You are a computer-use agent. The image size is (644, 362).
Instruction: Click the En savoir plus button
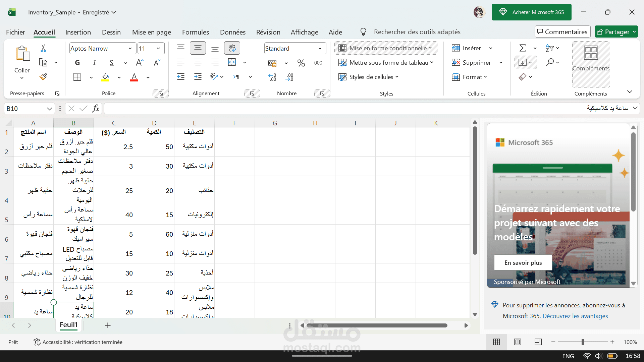523,262
